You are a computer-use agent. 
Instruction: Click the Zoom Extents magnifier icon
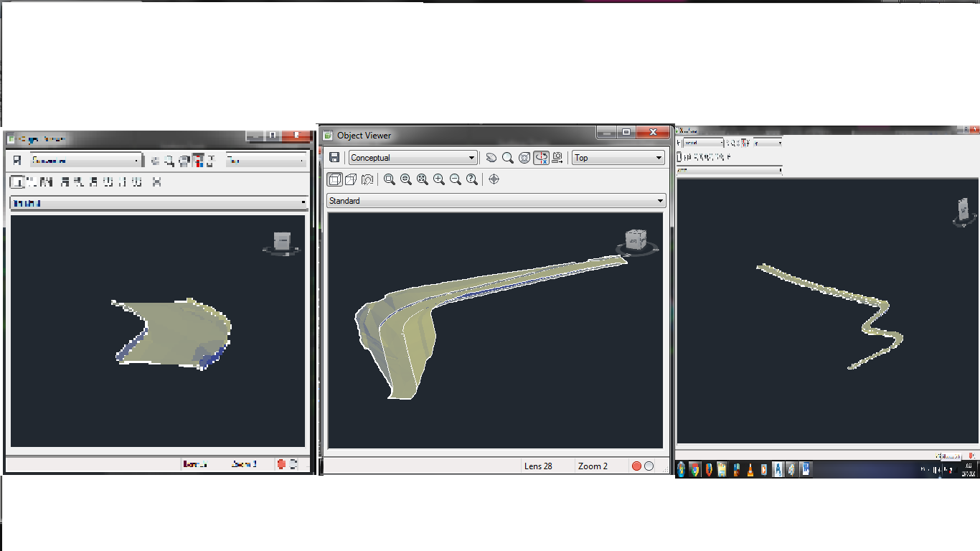point(422,179)
